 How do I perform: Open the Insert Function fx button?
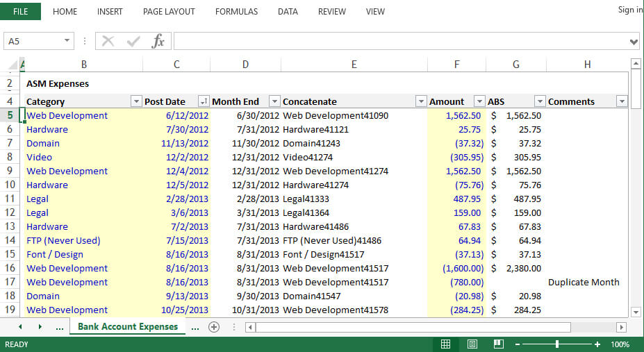click(158, 41)
